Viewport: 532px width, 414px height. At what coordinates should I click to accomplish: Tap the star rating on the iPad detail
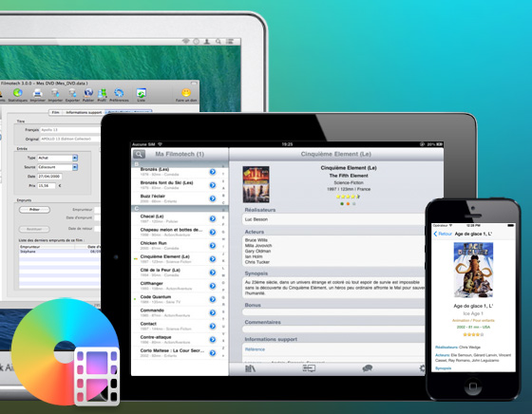click(348, 197)
